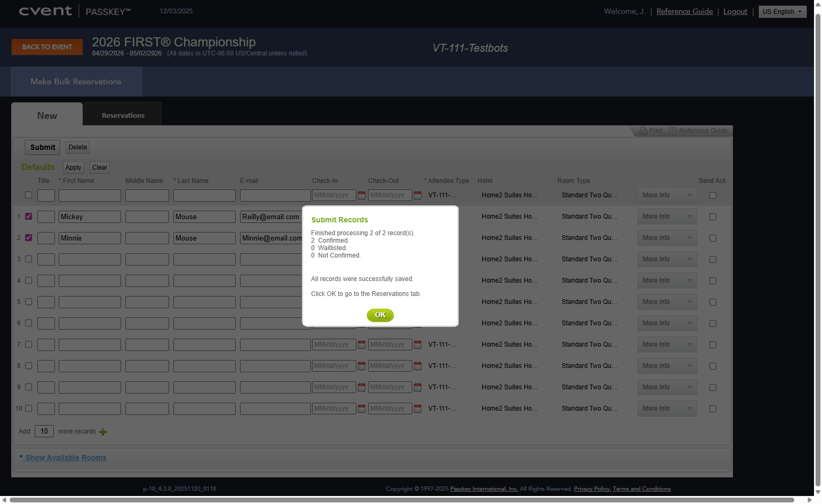Click the Add records count field
Screen dimensions: 822x504
[44, 431]
